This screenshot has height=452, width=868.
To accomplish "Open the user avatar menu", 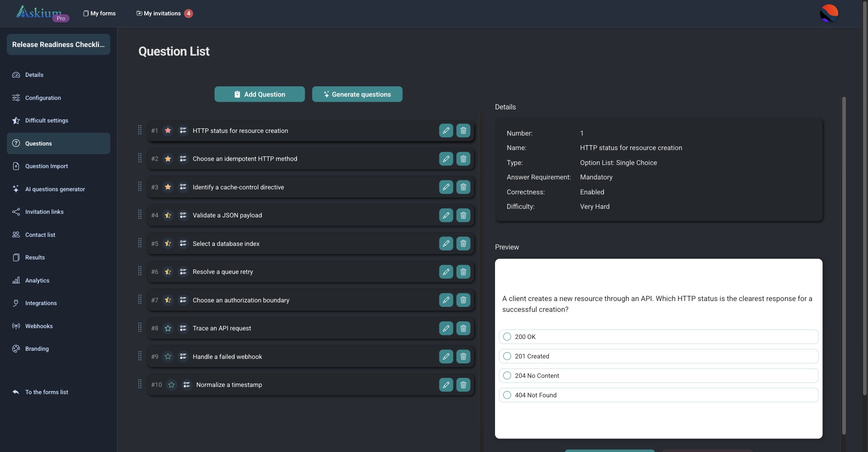I will [x=829, y=13].
